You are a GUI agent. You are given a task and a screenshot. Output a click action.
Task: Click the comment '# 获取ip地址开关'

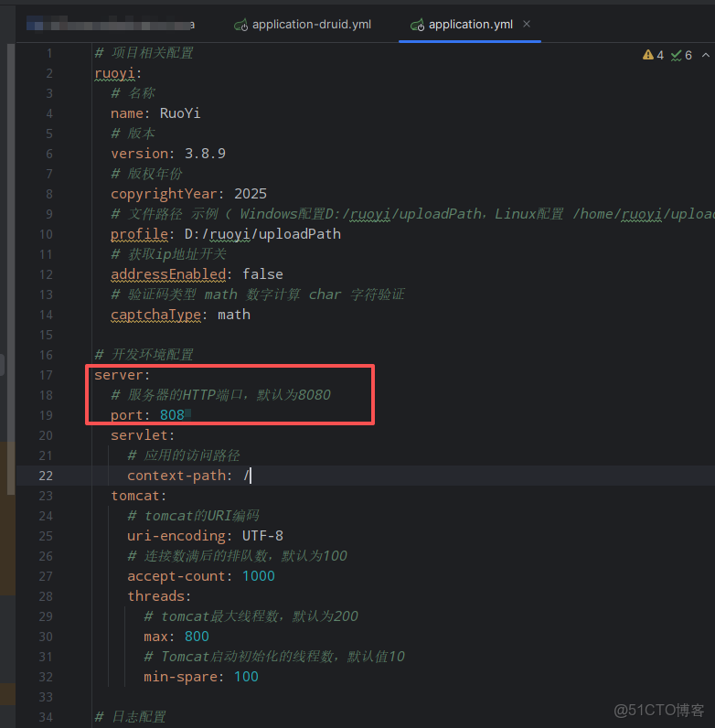point(168,254)
